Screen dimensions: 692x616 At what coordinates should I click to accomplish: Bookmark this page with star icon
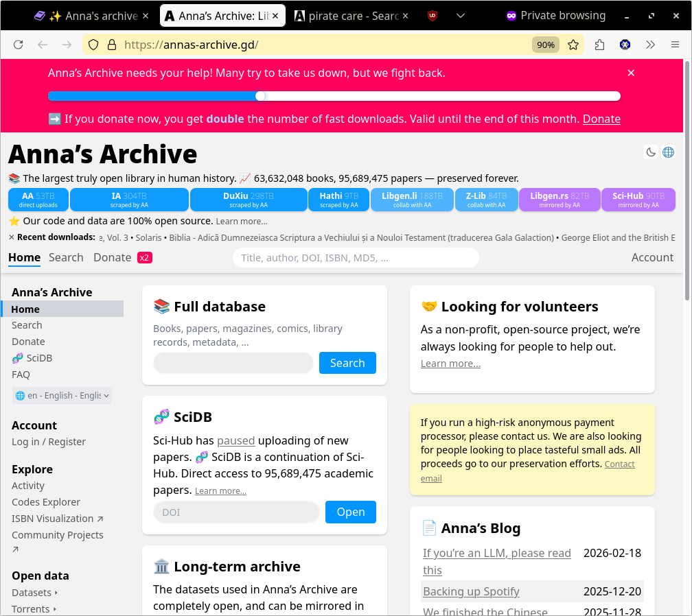click(x=573, y=45)
